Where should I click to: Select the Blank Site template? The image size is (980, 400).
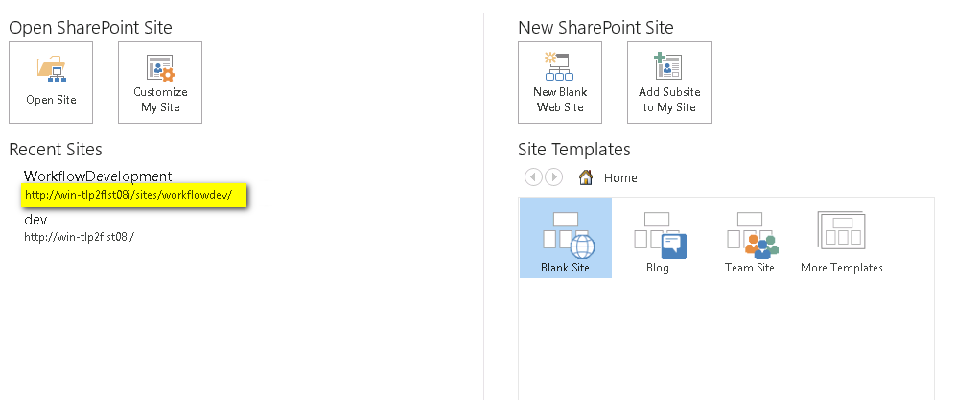566,238
